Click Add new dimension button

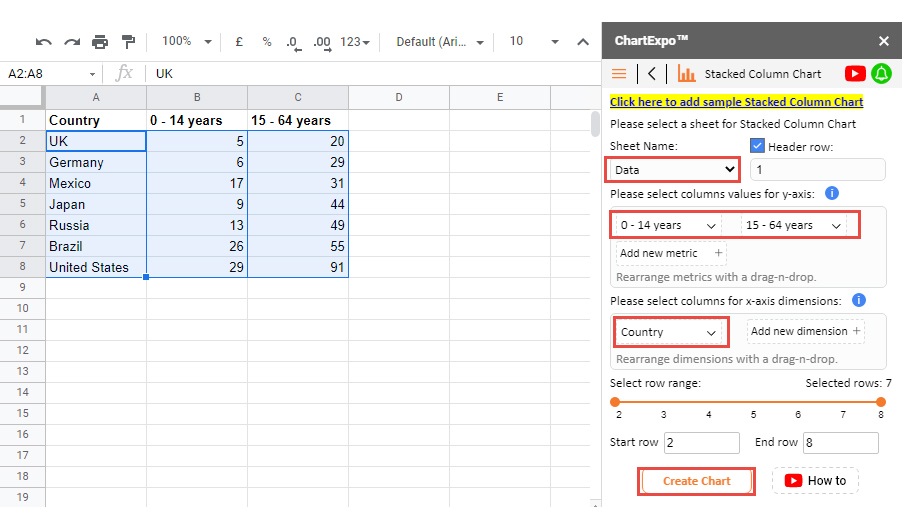pyautogui.click(x=805, y=331)
